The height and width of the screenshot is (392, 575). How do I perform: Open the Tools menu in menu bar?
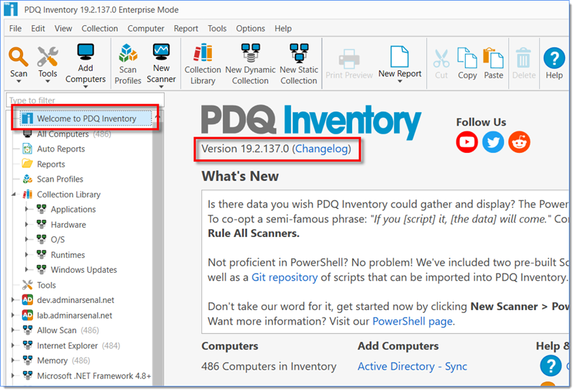coord(217,28)
